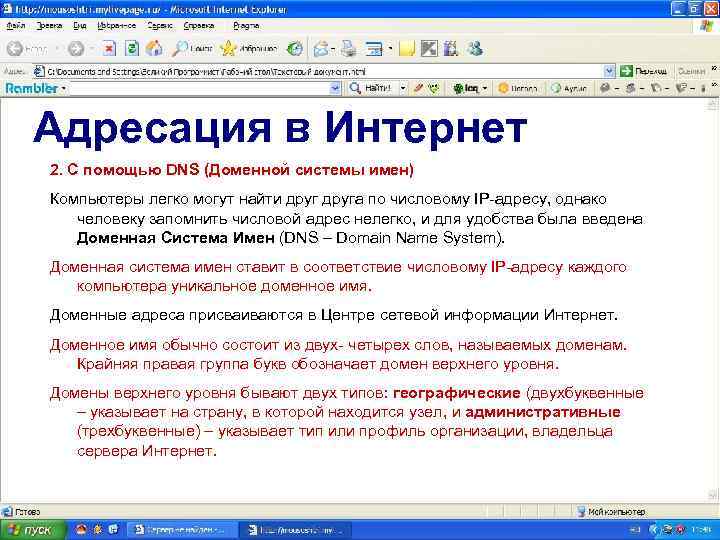This screenshot has height=540, width=720.
Task: Click the research book toolbar icon
Action: 451,48
